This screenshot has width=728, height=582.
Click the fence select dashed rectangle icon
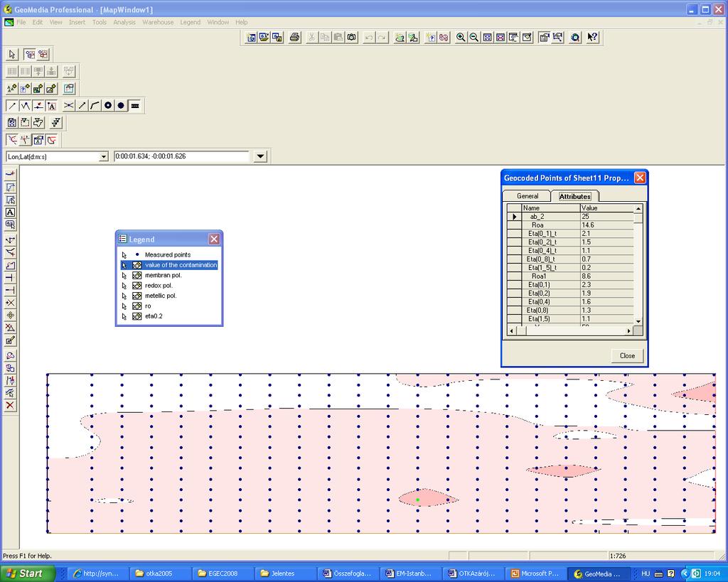pyautogui.click(x=25, y=122)
